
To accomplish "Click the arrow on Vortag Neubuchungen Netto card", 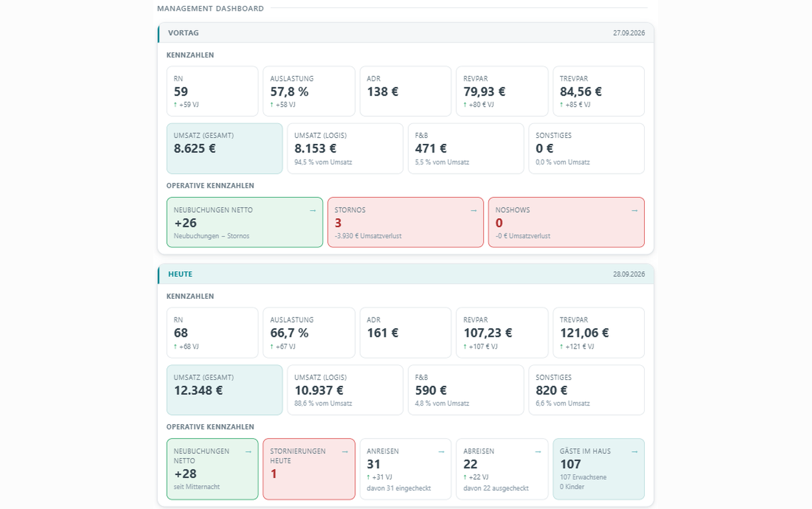I will click(x=313, y=210).
